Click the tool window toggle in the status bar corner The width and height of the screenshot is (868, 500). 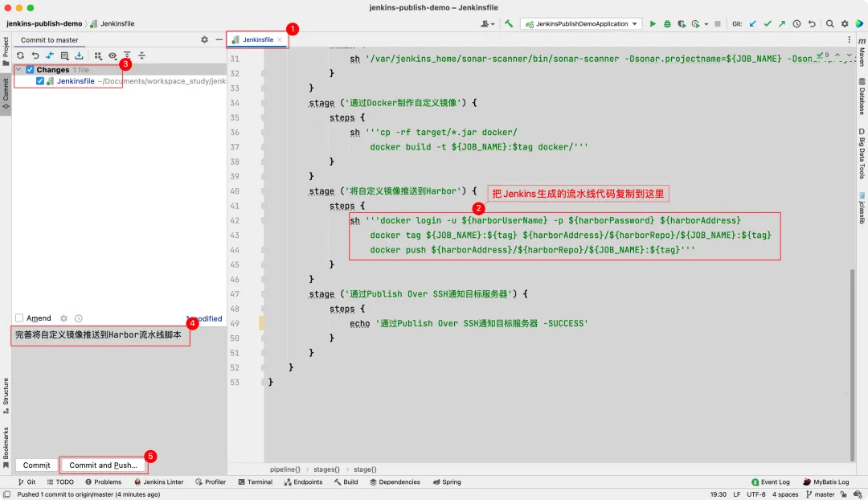6,494
